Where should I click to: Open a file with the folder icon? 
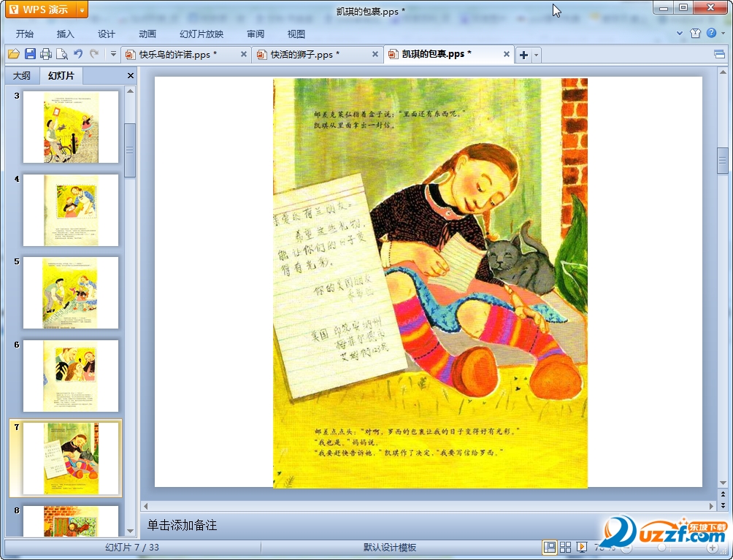coord(14,54)
